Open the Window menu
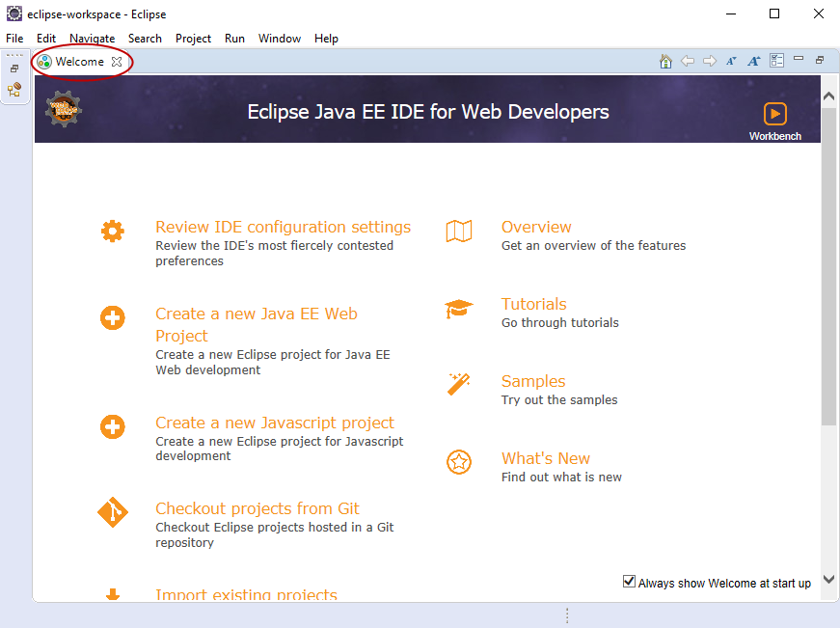Image resolution: width=840 pixels, height=628 pixels. point(280,39)
